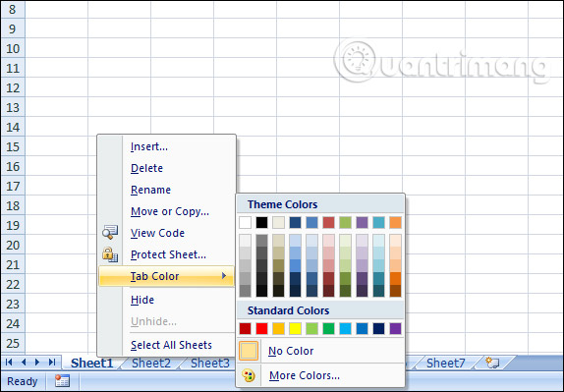The width and height of the screenshot is (564, 392).
Task: Click the View Code icon in context menu
Action: click(x=110, y=232)
